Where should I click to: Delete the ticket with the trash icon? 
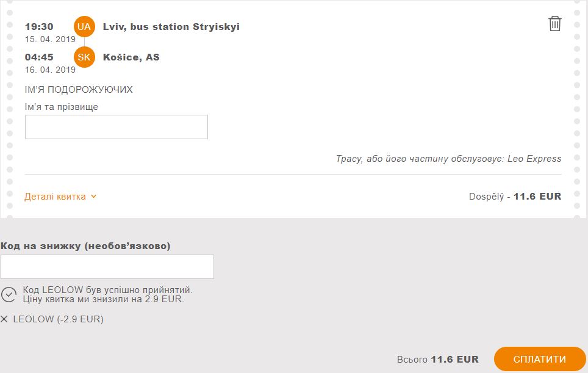(x=554, y=24)
